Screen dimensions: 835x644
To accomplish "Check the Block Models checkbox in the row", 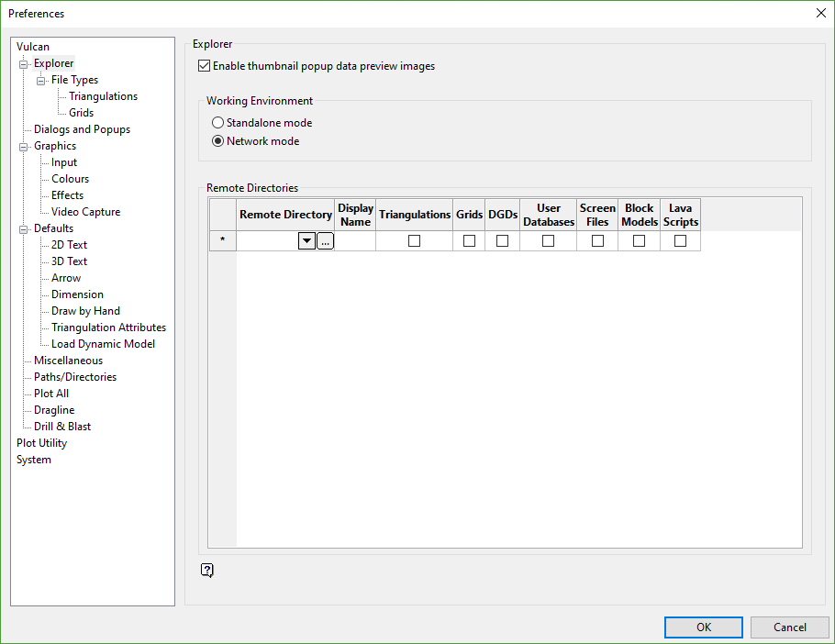I will click(639, 241).
